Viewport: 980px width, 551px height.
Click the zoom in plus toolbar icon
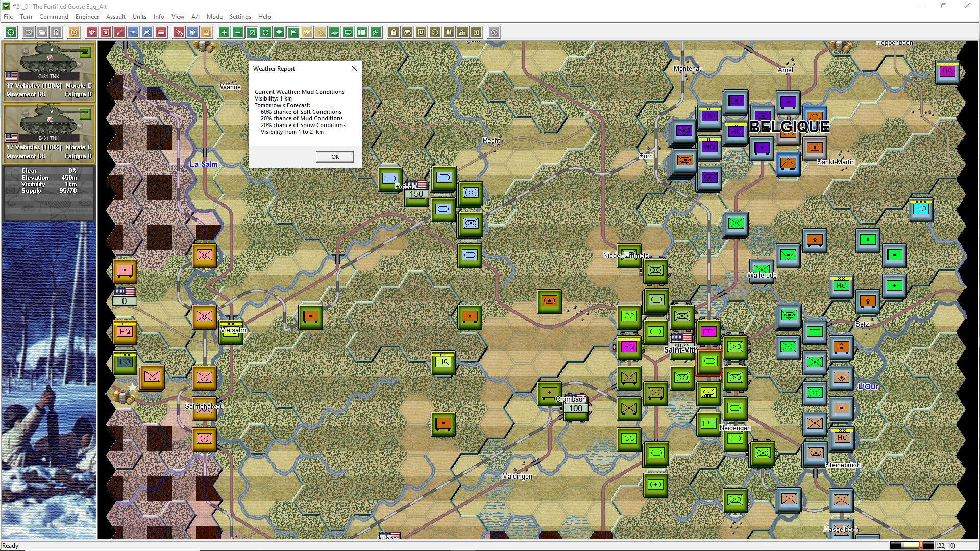224,32
